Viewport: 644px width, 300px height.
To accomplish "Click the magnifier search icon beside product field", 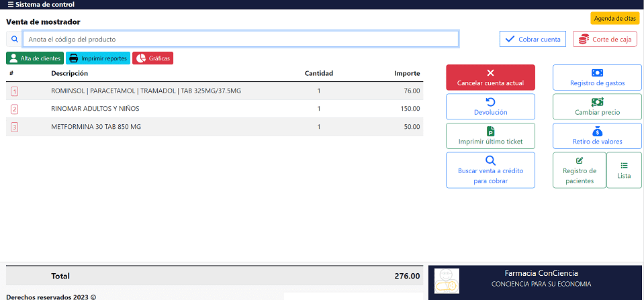I will 14,39.
